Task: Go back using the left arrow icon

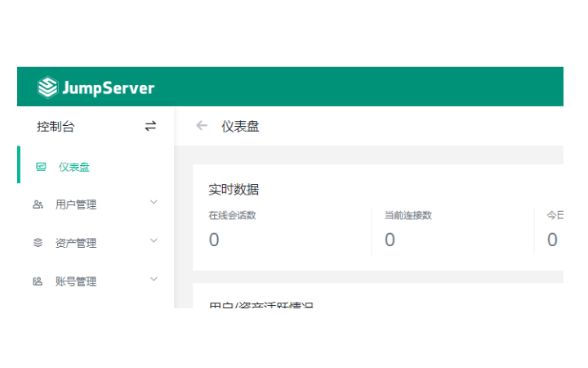Action: point(202,125)
